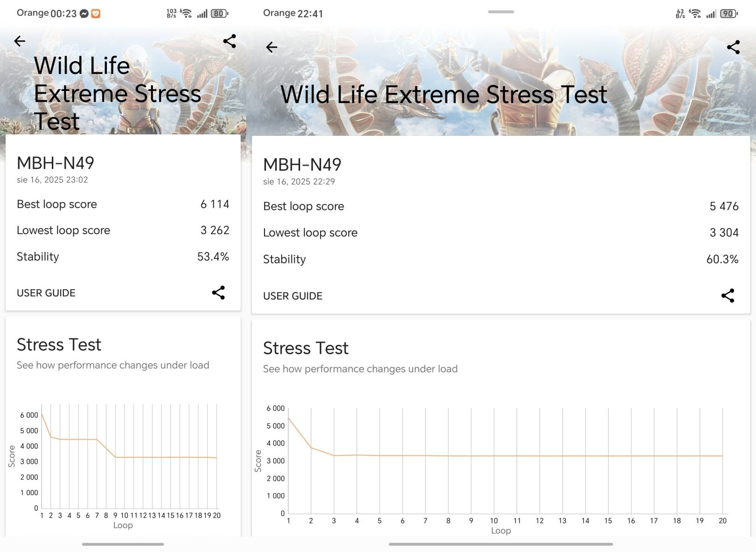Tap the performance subtitle in the 22:41 screenshot

coord(360,369)
